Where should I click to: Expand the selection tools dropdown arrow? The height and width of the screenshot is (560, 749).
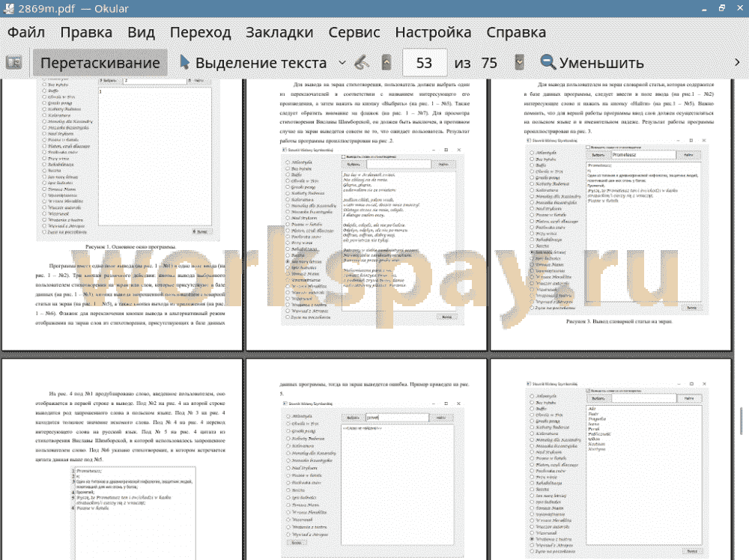click(x=342, y=63)
